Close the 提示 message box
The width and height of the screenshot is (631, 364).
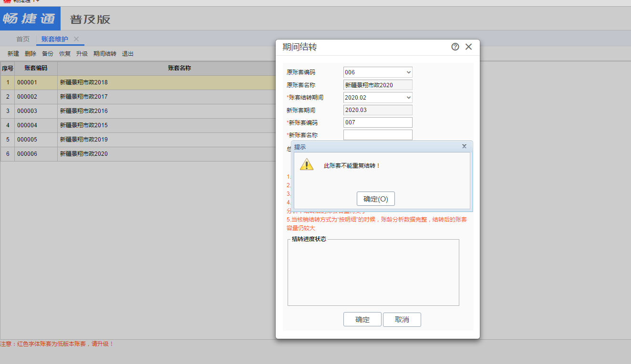(x=464, y=146)
